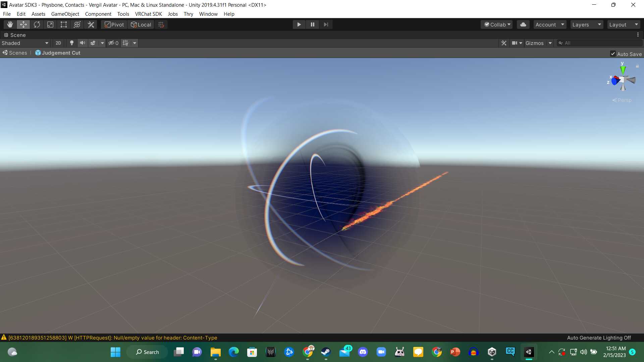Toggle 2D view mode

click(58, 43)
